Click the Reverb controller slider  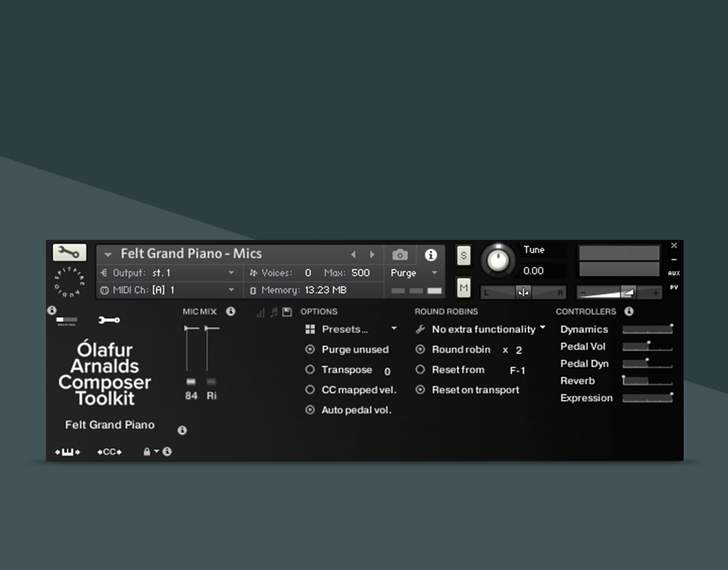click(646, 381)
